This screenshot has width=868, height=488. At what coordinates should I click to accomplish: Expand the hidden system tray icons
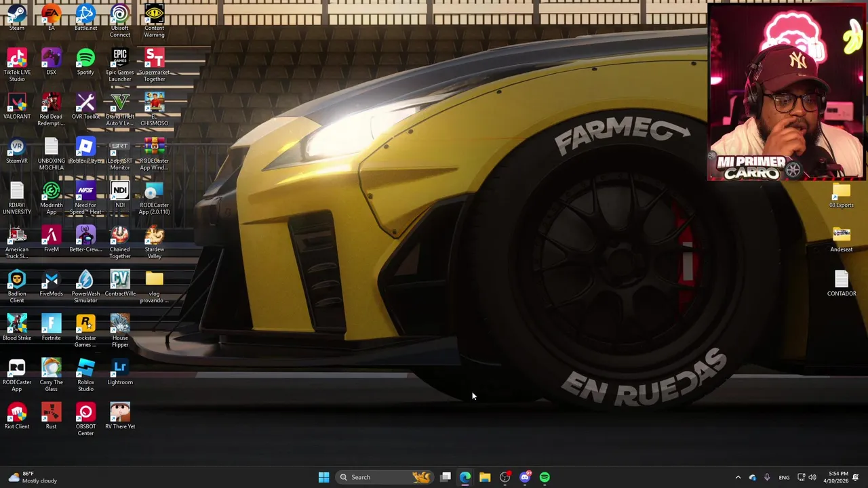tap(738, 477)
